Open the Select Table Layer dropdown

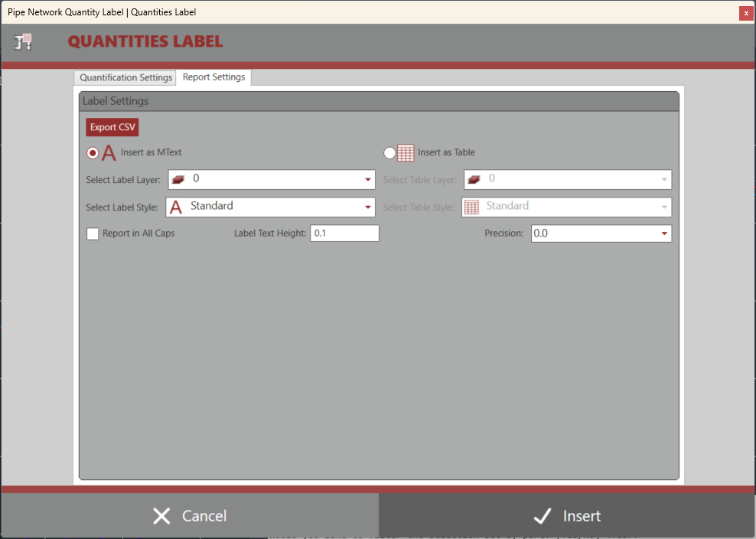coord(568,179)
